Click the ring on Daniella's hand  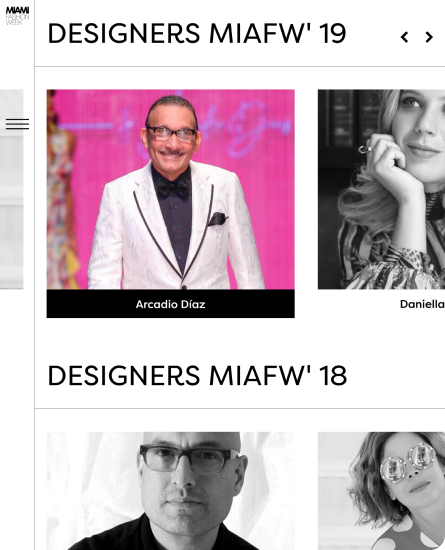(x=365, y=149)
